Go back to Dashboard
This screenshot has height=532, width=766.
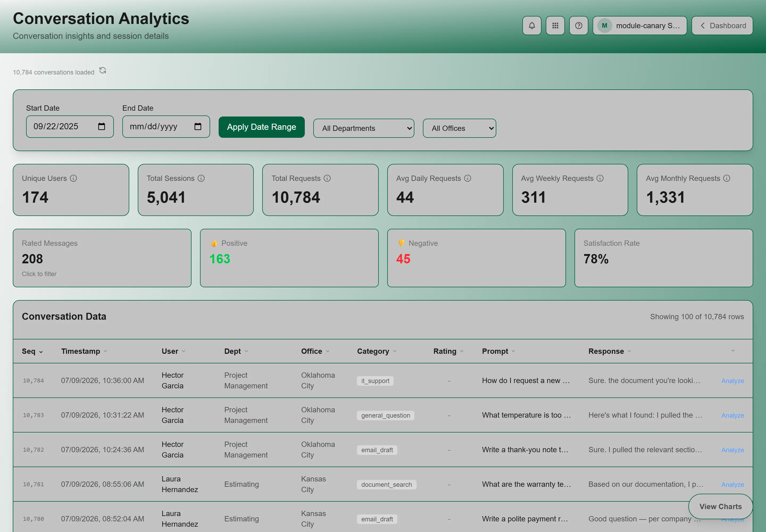click(x=722, y=26)
